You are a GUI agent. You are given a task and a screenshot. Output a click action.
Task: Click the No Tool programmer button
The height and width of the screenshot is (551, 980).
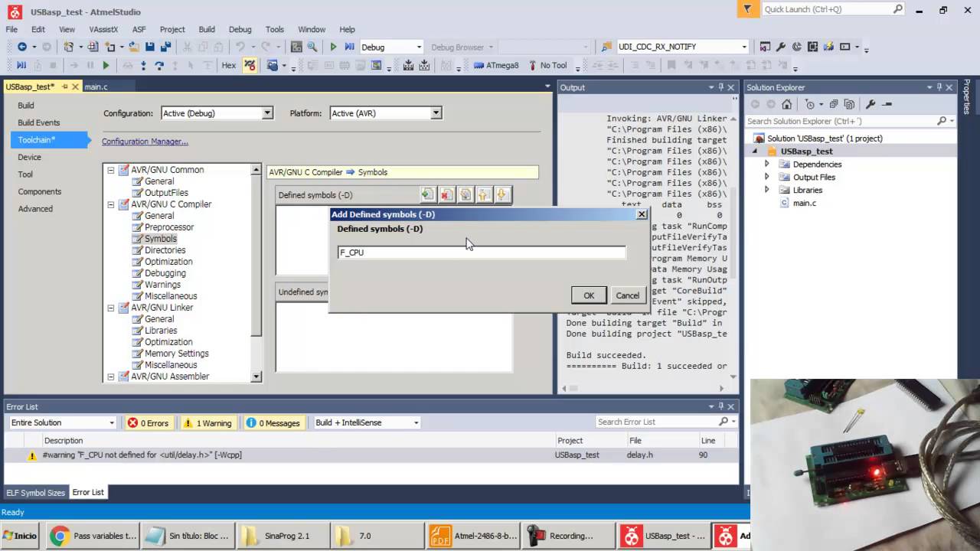tap(547, 66)
